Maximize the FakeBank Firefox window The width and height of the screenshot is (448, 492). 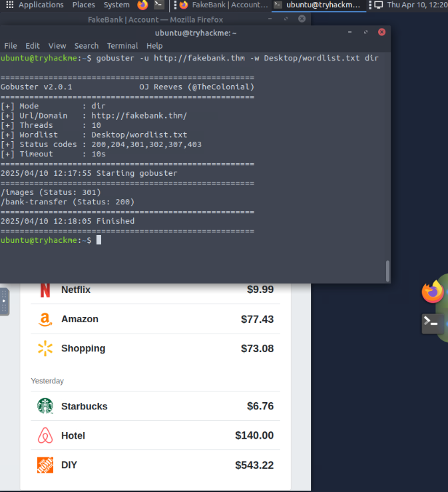(286, 19)
